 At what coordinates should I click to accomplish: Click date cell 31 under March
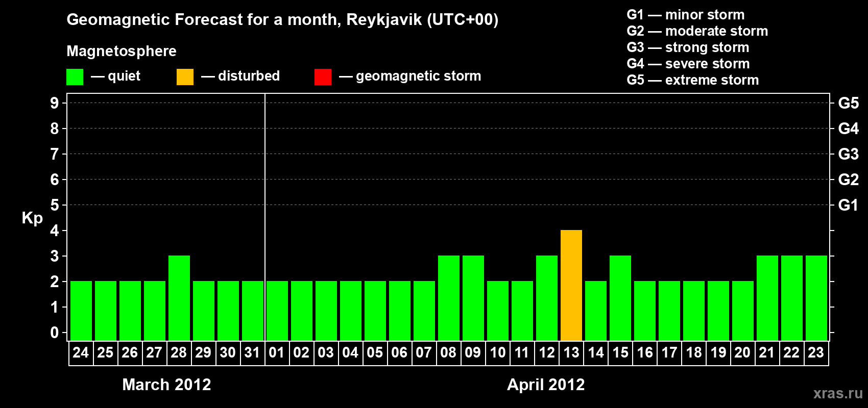[253, 353]
